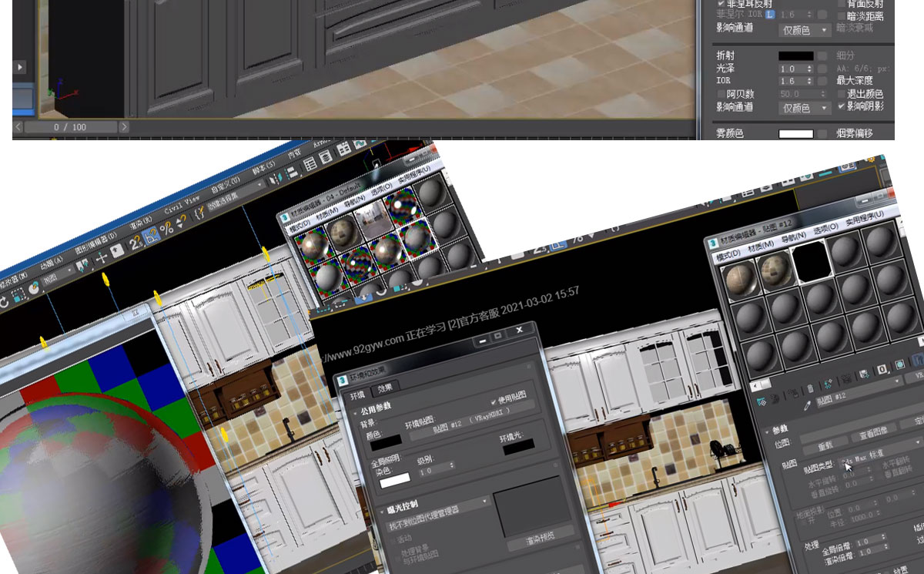Toggle Show Shaded Material in Viewport icon

click(x=900, y=365)
